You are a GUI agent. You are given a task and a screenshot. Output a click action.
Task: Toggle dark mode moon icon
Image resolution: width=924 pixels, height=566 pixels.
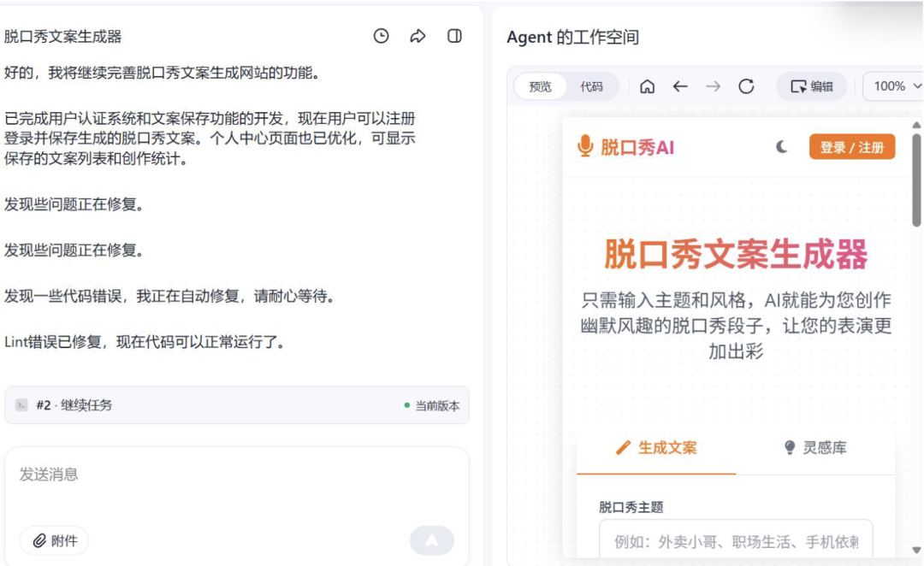pos(781,147)
